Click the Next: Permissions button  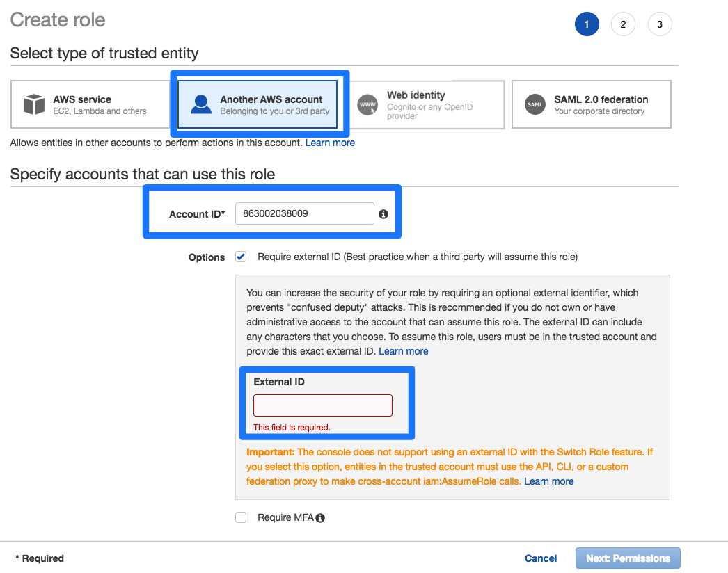tap(627, 558)
